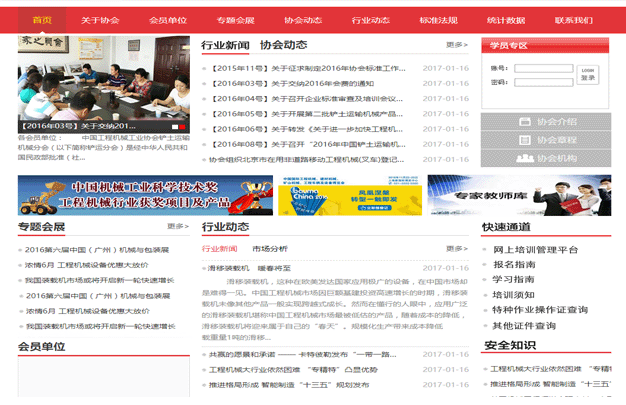The height and width of the screenshot is (405, 626).
Task: Go to 统计数据 in navigation bar
Action: 506,20
